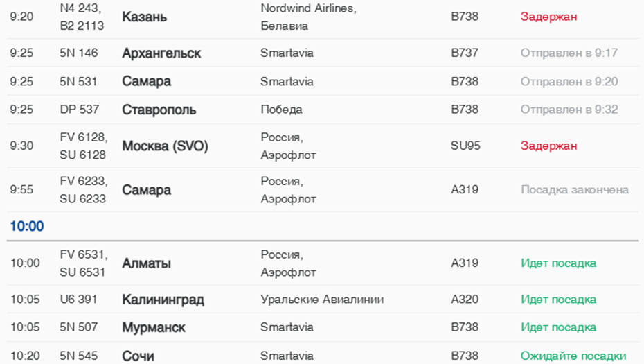The image size is (644, 364).
Task: Open the Казань flight destination link
Action: tap(144, 17)
